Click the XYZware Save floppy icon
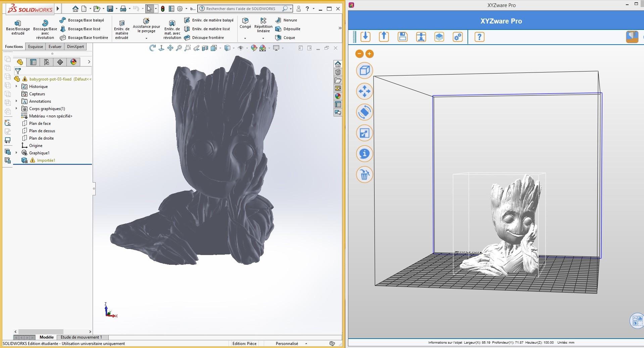 pyautogui.click(x=402, y=37)
